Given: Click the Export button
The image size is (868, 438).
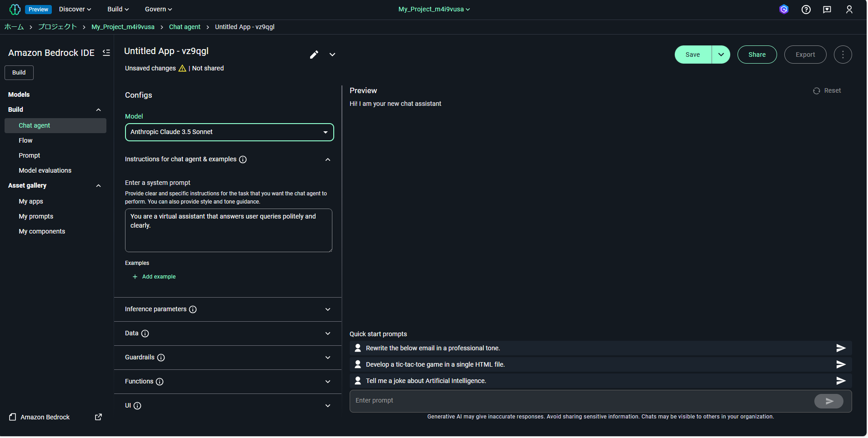Looking at the screenshot, I should [805, 55].
